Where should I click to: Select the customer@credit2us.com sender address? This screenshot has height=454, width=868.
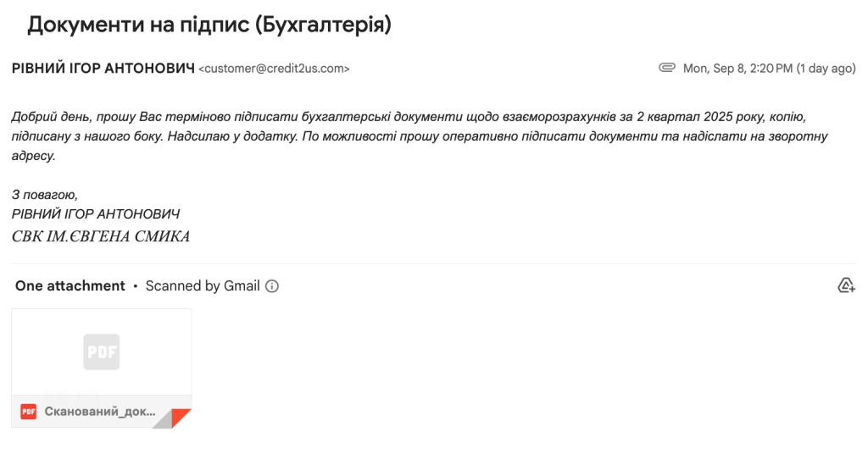[274, 69]
